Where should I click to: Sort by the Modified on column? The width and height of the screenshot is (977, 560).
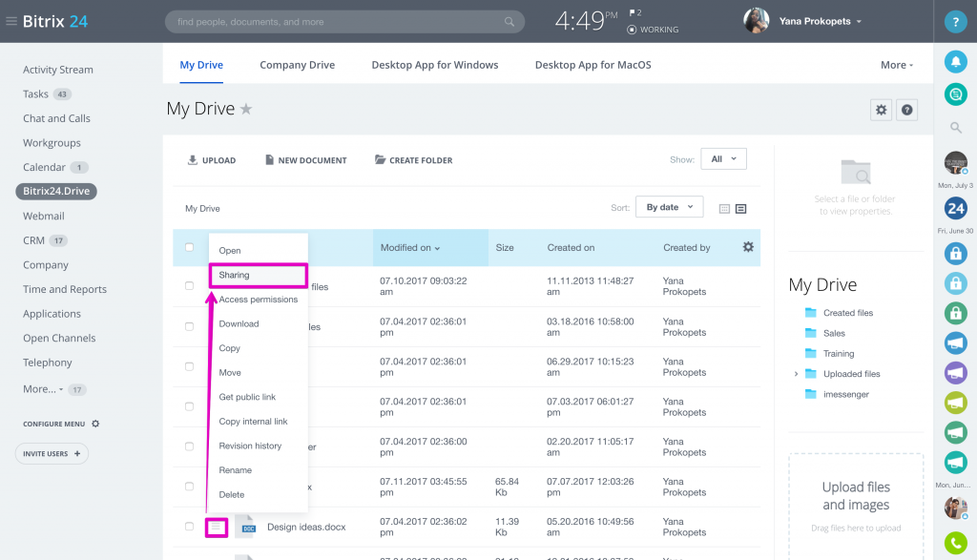(x=410, y=247)
